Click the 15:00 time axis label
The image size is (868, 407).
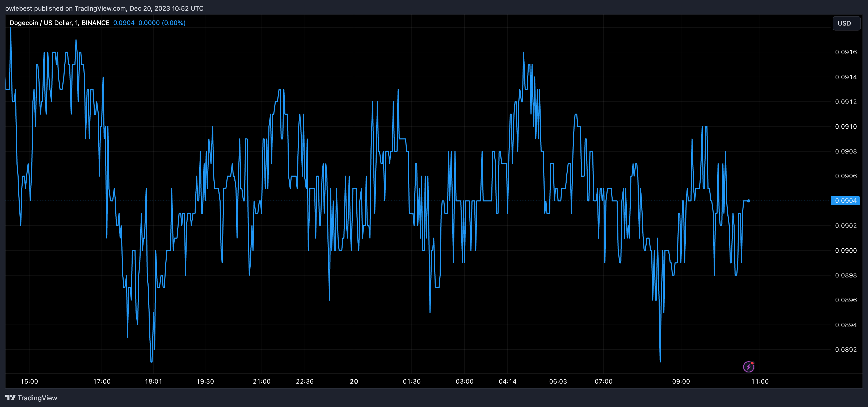tap(29, 381)
